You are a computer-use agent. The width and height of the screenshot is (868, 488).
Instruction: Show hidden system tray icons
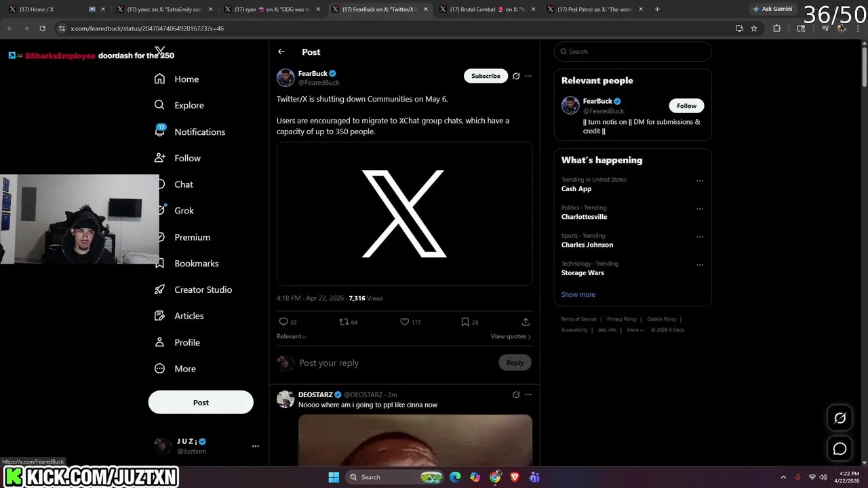point(783,477)
